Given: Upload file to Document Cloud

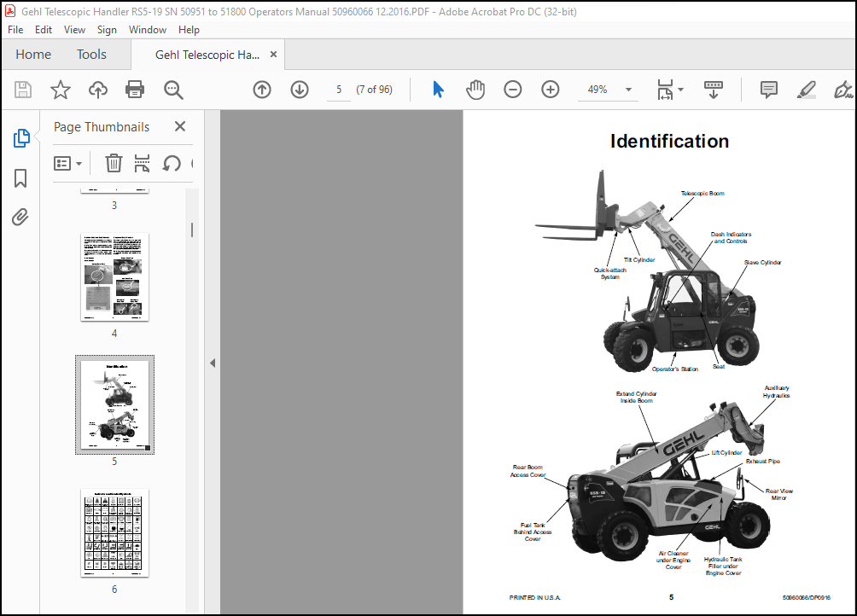Looking at the screenshot, I should 98,90.
